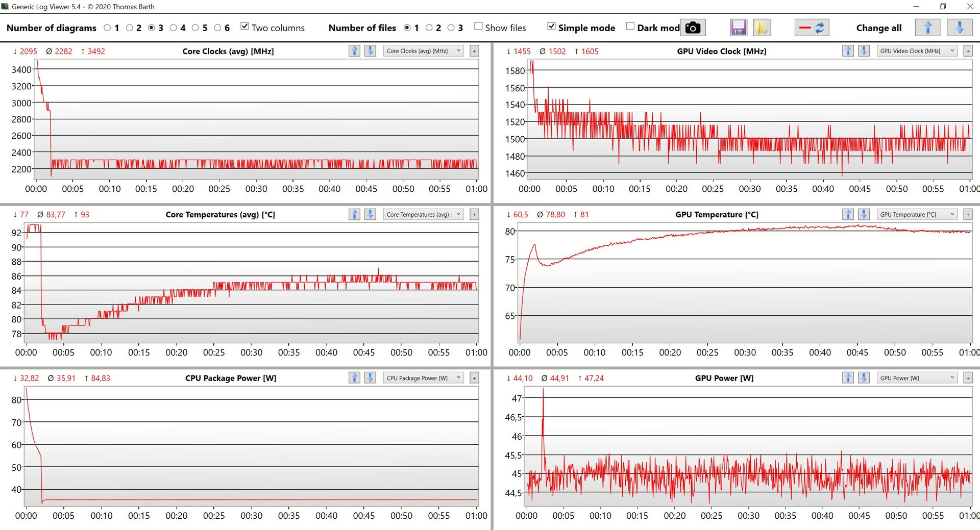Click down arrow in GPU Video Clock diagram

864,51
